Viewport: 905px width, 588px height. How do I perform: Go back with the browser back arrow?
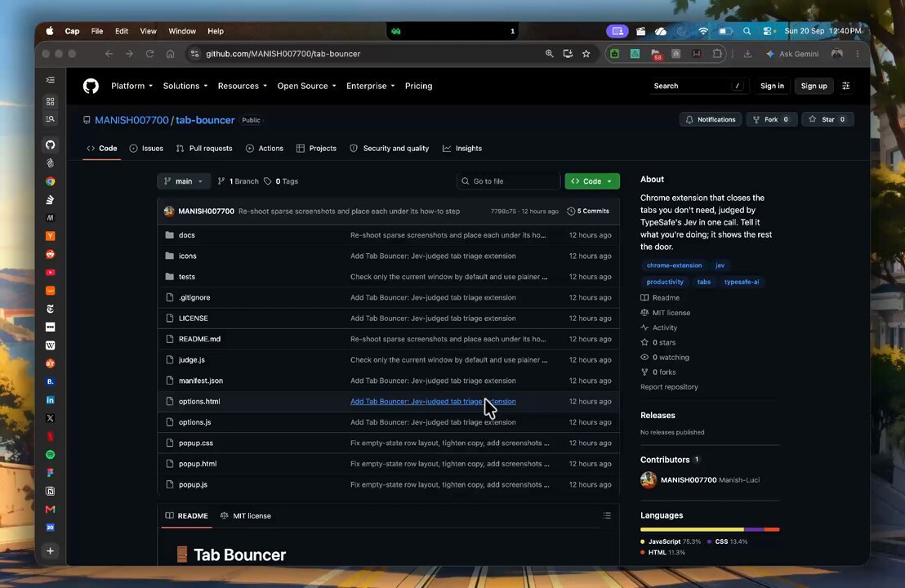(x=109, y=54)
